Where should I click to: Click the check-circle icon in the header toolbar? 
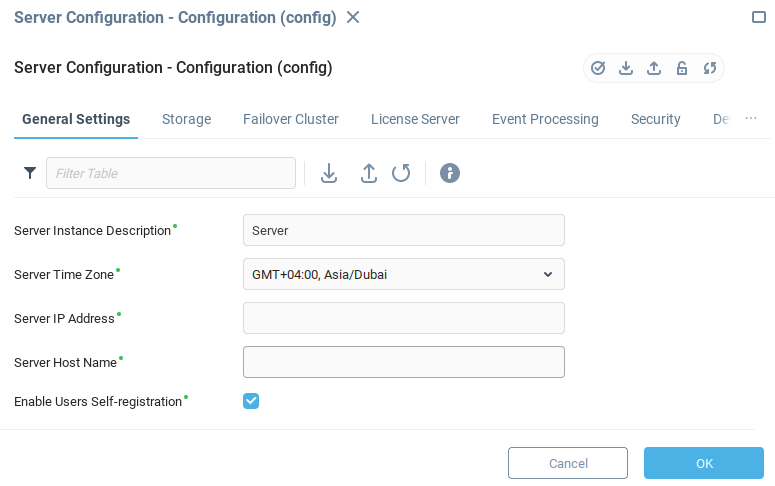tap(598, 68)
